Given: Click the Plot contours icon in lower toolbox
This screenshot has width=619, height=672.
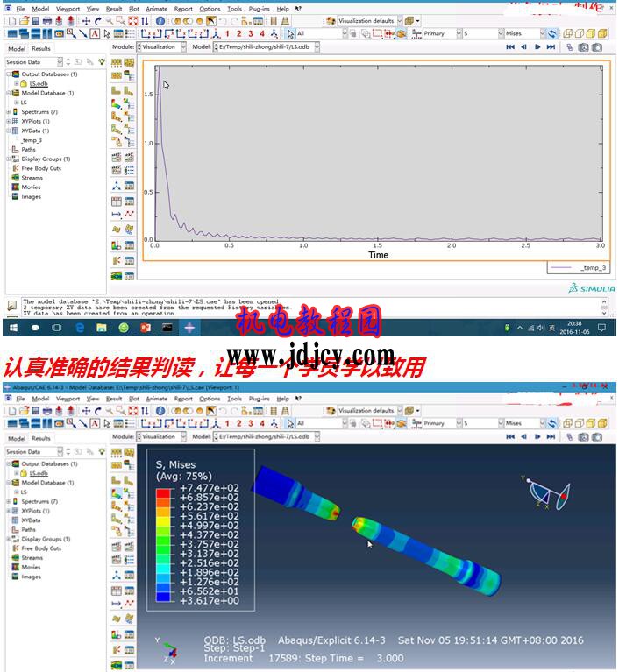Looking at the screenshot, I should point(117,493).
